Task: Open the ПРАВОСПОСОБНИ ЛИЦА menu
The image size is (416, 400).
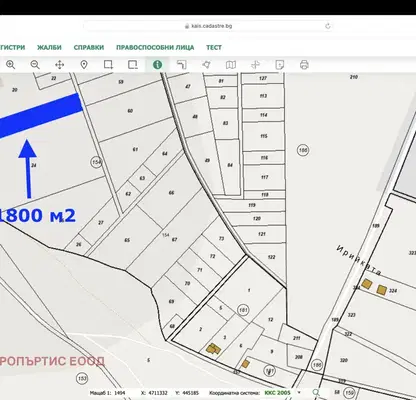Action: [155, 47]
